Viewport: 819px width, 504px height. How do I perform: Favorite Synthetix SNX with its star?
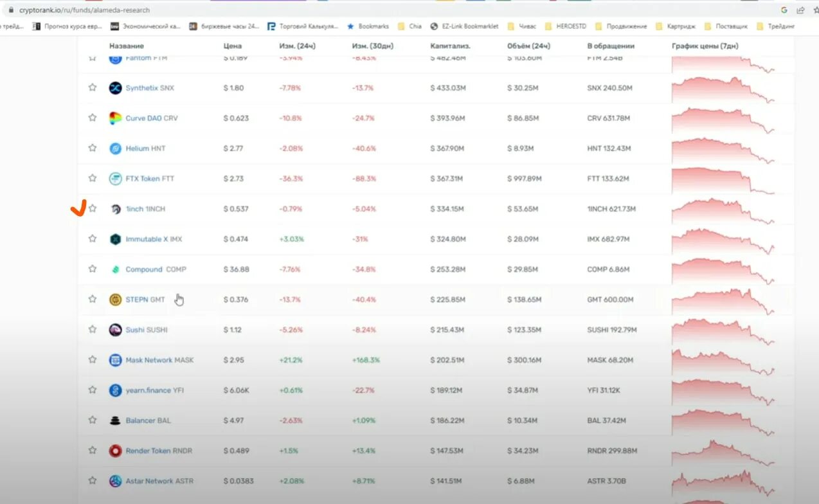93,87
